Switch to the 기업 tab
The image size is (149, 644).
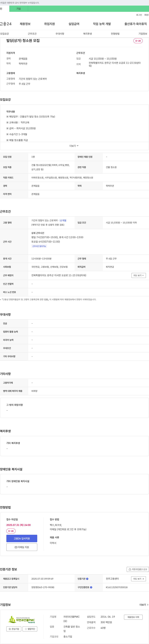18,9
